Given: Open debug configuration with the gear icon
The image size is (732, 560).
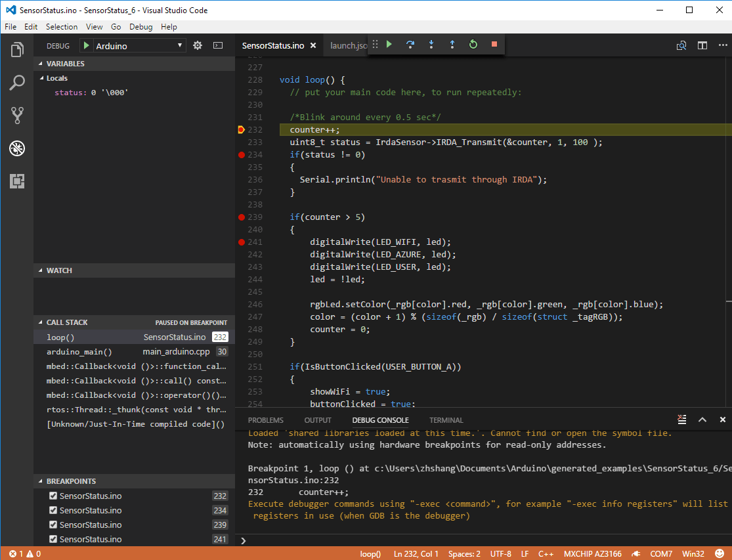Looking at the screenshot, I should tap(196, 45).
